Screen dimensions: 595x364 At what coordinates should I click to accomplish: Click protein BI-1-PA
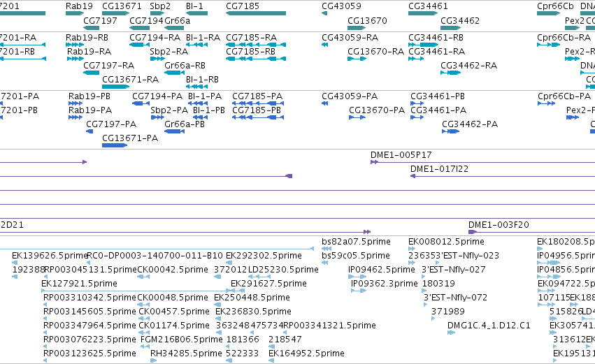205,96
